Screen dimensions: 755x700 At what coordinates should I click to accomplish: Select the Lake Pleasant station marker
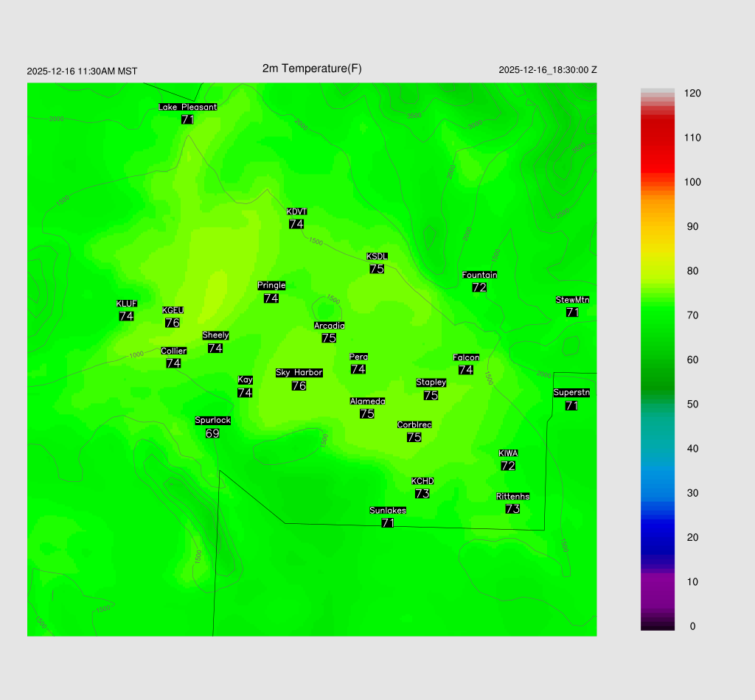point(187,113)
